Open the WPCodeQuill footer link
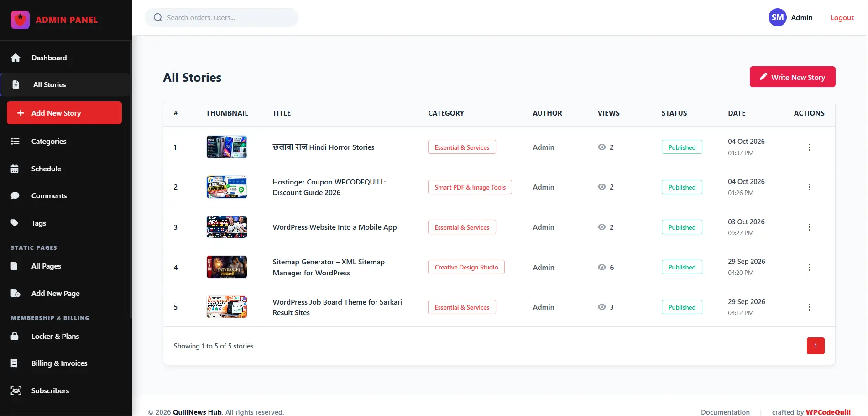The width and height of the screenshot is (868, 416). tap(828, 412)
